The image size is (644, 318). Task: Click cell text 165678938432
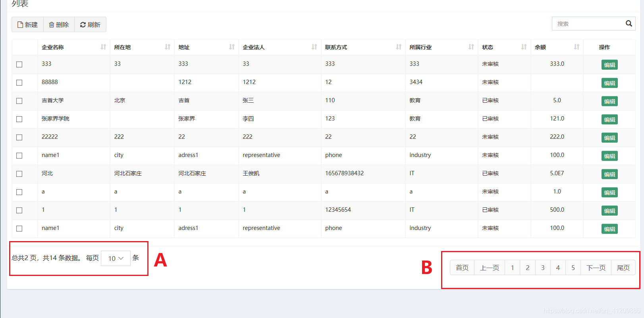(x=344, y=173)
